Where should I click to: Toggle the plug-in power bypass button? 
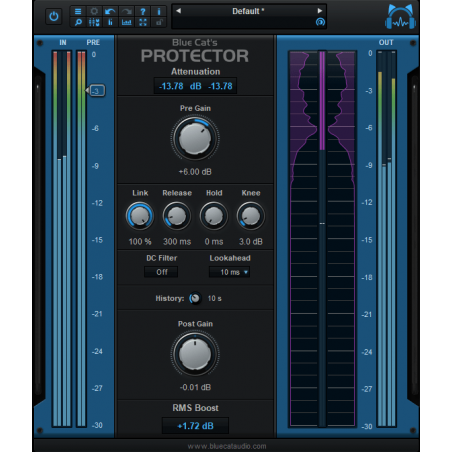54,16
